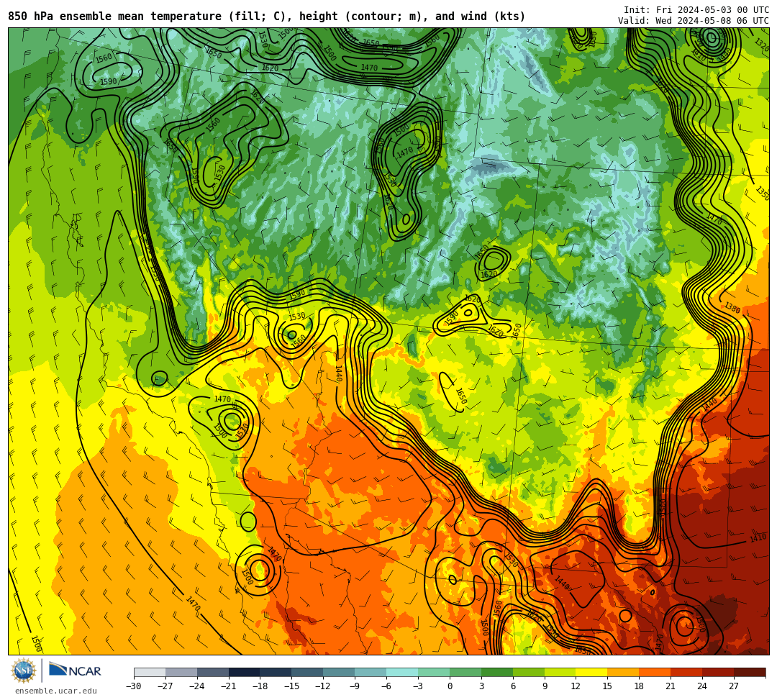Screen dimensions: 777x700
Task: Pick the colorbar swatch between −3 and 0
Action: 434,672
